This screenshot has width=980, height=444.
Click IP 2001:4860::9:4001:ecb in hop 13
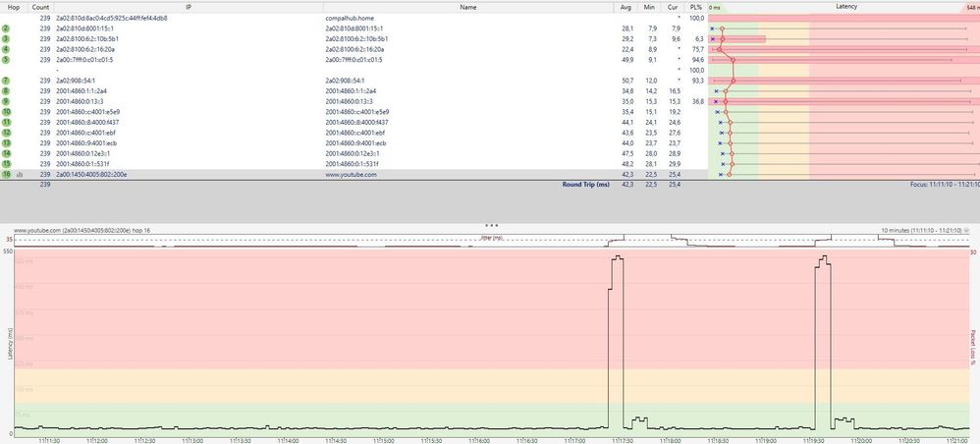click(85, 143)
